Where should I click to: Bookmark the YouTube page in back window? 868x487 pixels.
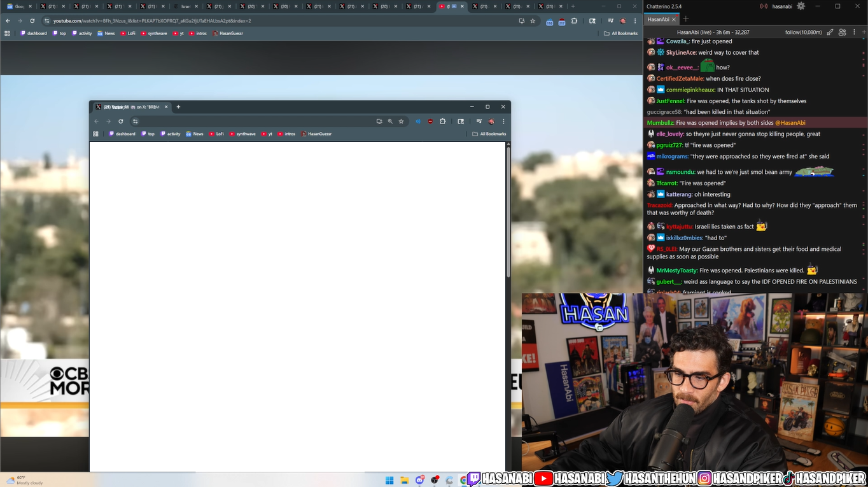click(533, 20)
